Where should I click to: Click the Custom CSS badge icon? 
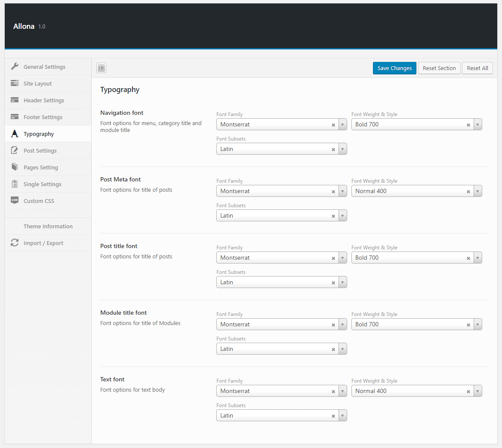[x=15, y=201]
